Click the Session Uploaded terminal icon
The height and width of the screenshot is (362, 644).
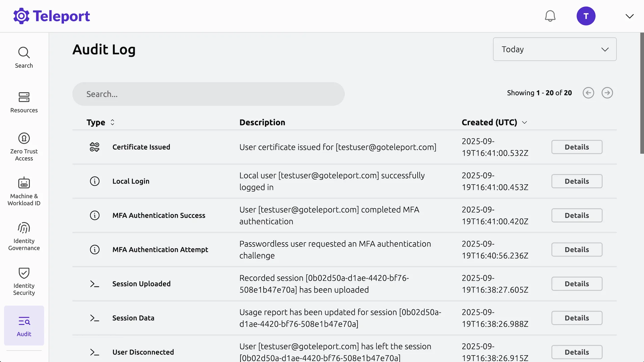click(x=95, y=284)
